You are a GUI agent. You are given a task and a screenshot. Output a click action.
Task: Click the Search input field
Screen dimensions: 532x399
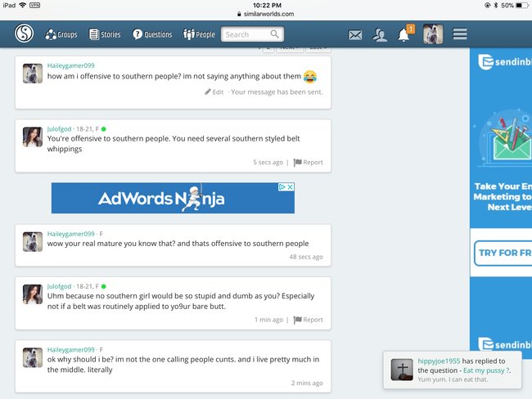[x=252, y=34]
